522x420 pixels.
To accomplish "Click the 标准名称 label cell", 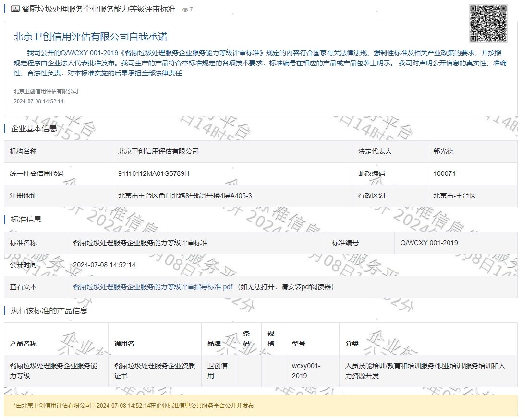I will point(35,243).
